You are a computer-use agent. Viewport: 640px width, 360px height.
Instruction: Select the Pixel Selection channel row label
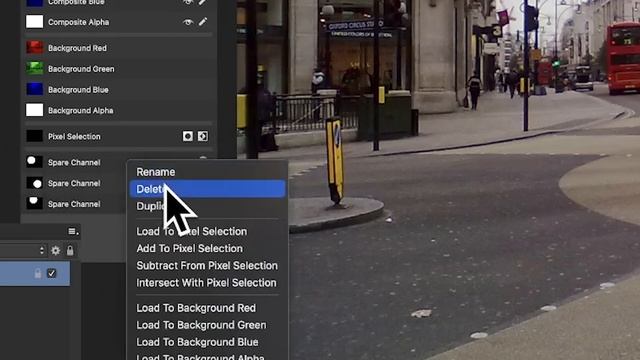coord(74,137)
